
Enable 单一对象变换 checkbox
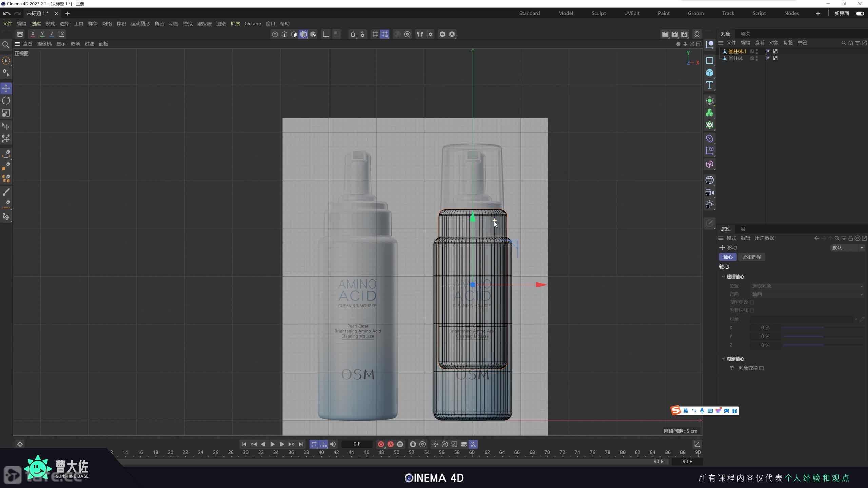pos(762,368)
